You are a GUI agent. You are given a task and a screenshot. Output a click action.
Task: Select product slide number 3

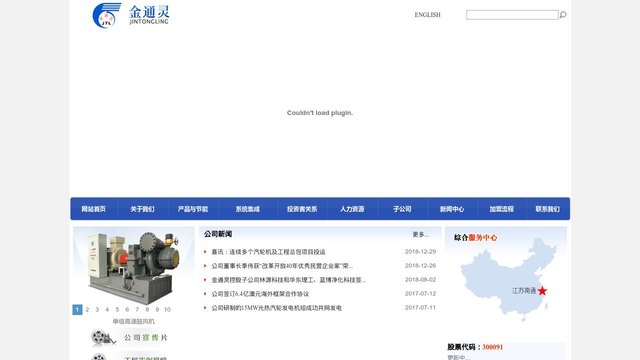pos(97,309)
